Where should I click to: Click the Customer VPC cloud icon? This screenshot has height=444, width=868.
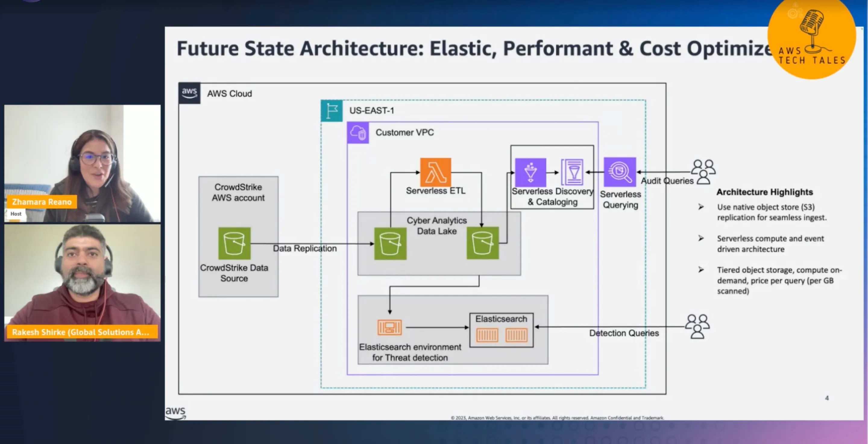(x=358, y=132)
